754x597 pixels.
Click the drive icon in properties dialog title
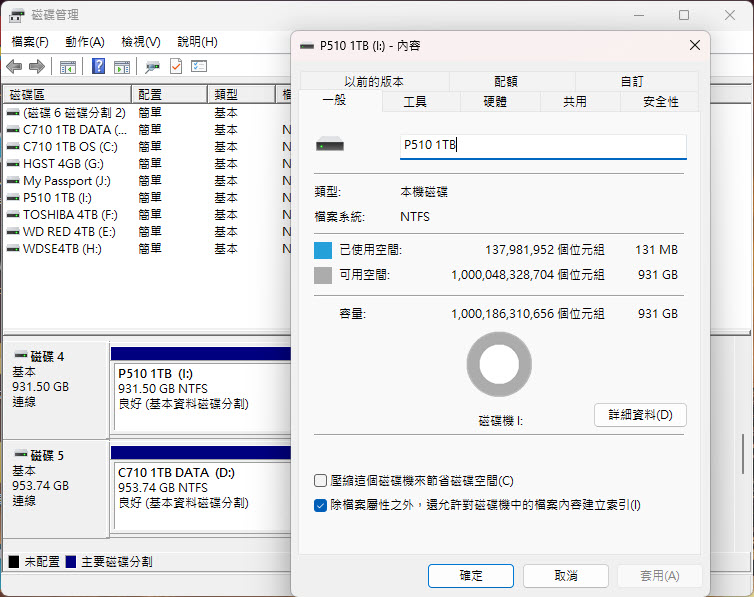(306, 46)
